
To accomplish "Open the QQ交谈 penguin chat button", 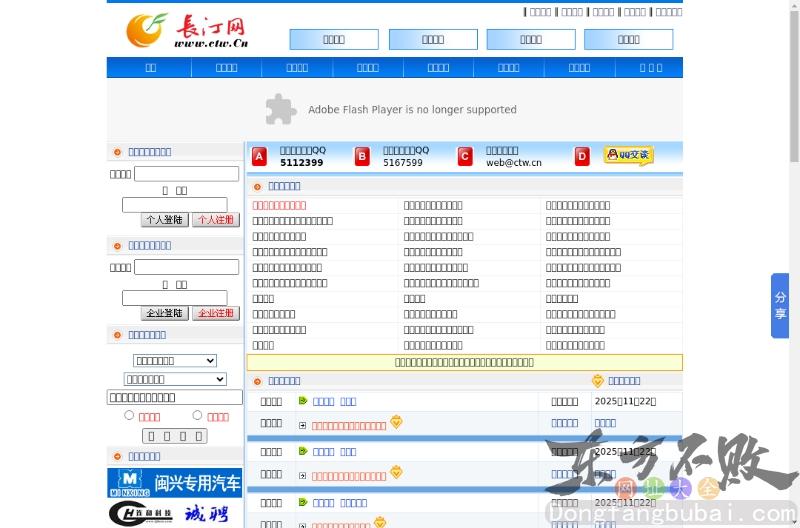I will tap(629, 155).
